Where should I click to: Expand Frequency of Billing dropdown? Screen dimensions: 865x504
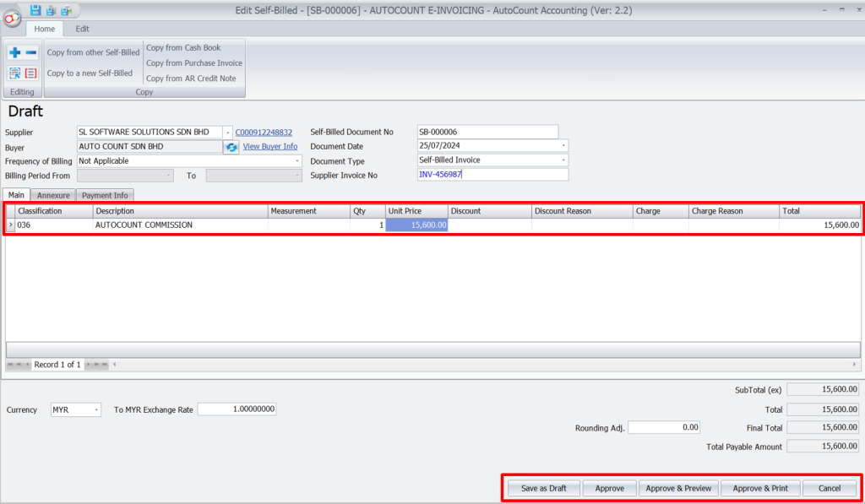click(297, 161)
